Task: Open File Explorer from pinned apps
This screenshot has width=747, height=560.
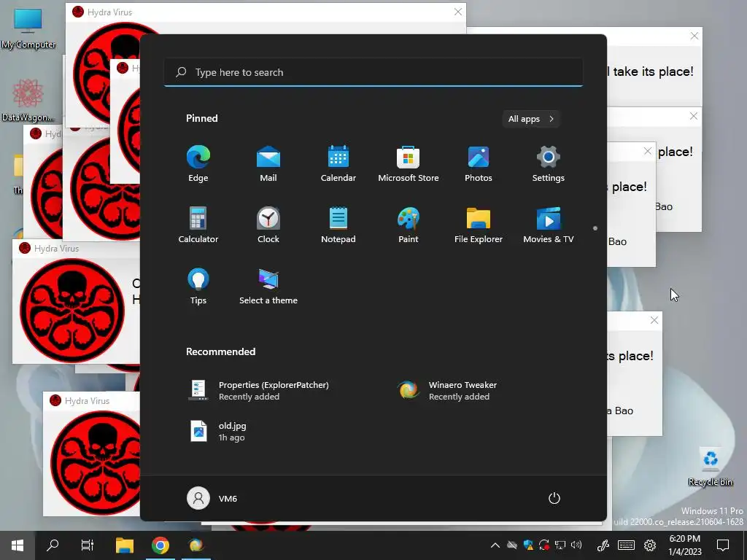Action: [x=479, y=225]
